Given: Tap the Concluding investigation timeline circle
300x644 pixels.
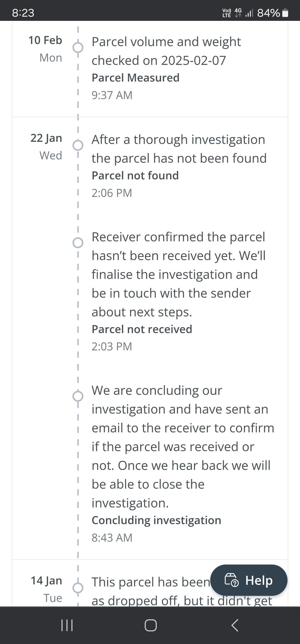Looking at the screenshot, I should click(78, 396).
